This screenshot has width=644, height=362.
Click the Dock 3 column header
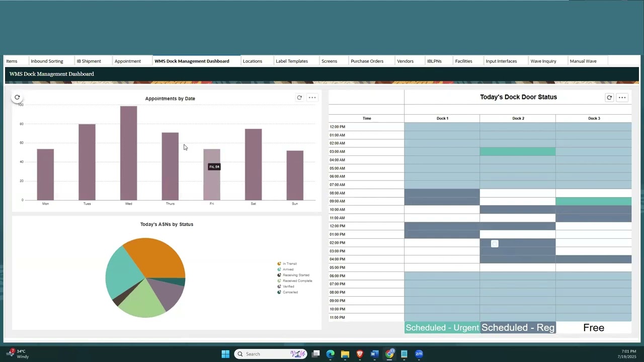(594, 118)
